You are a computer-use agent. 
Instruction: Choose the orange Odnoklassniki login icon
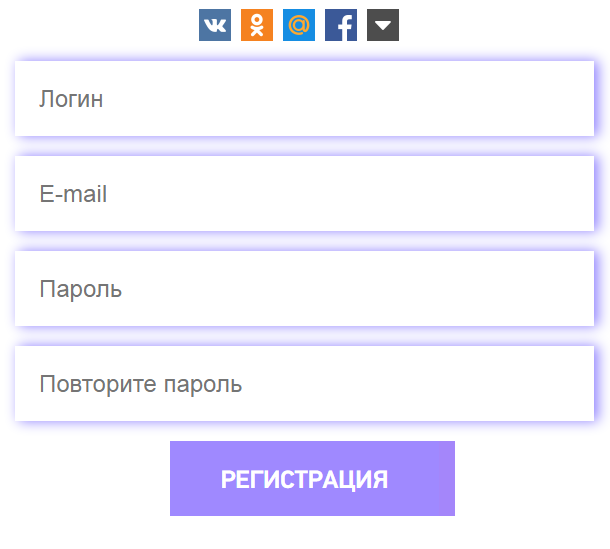[257, 25]
